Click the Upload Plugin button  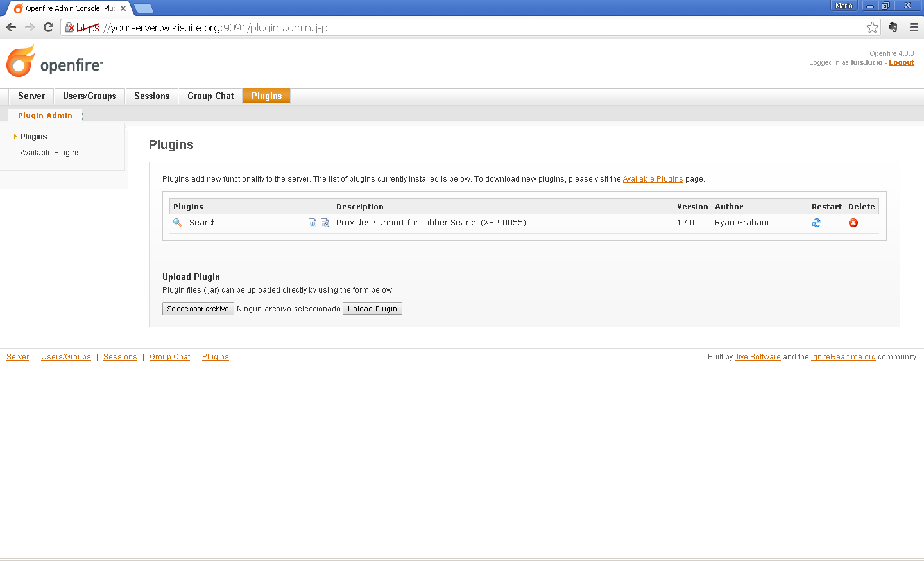[372, 309]
